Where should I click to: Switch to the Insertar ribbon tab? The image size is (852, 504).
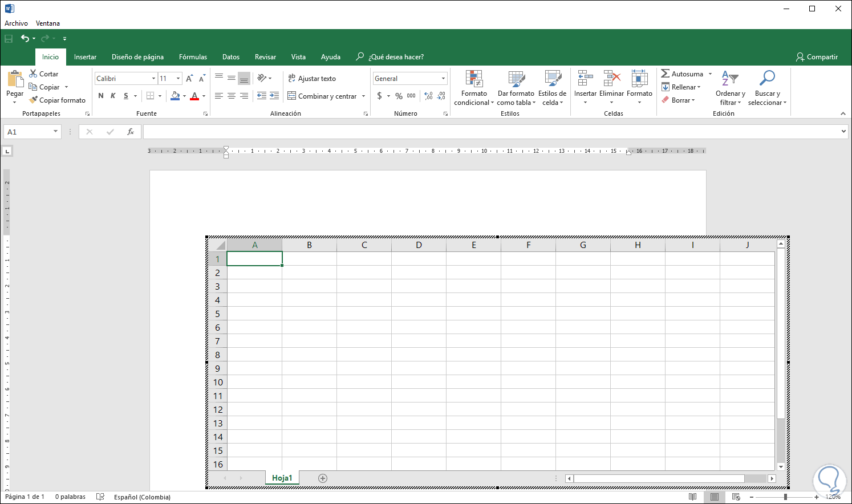(86, 57)
